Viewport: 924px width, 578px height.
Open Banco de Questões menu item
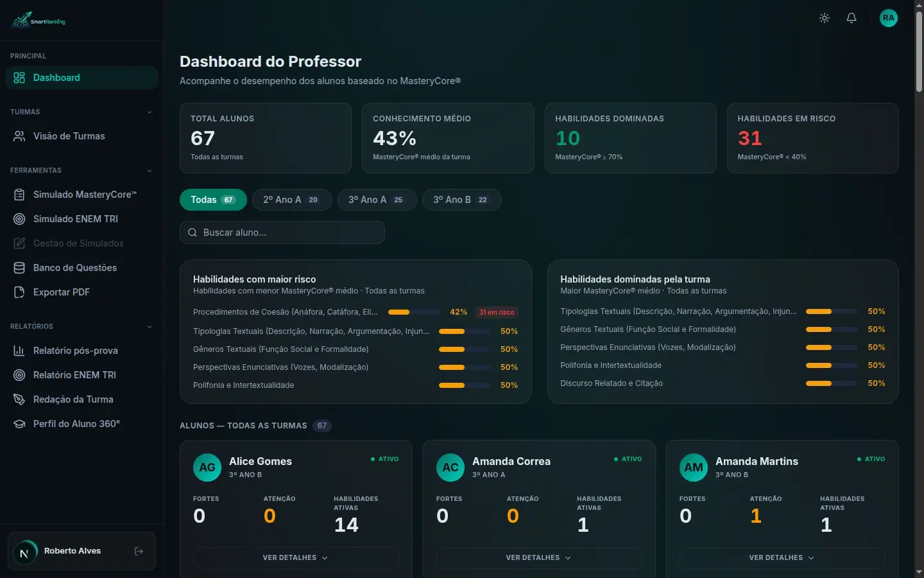click(x=81, y=268)
